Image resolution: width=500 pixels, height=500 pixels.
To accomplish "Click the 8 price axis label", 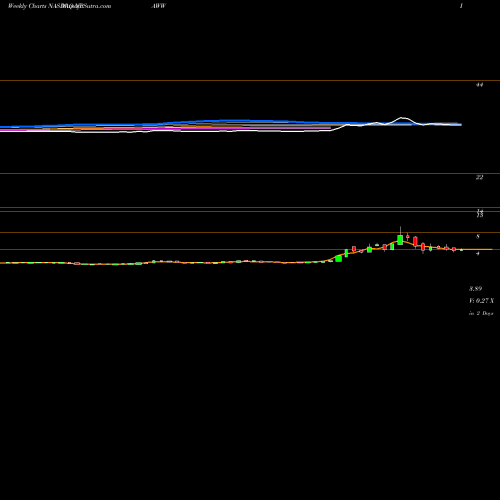I will tap(478, 237).
